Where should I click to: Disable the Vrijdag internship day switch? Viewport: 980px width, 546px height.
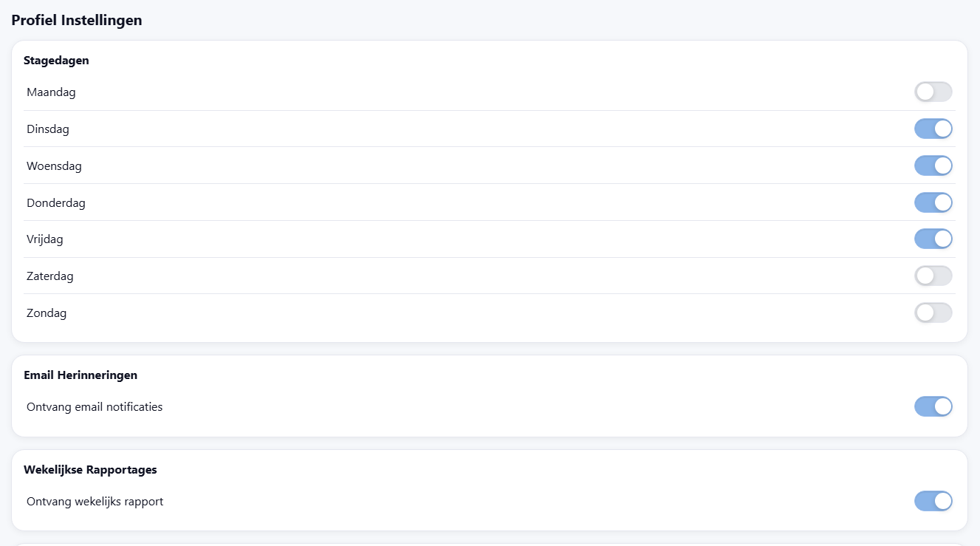(x=933, y=239)
